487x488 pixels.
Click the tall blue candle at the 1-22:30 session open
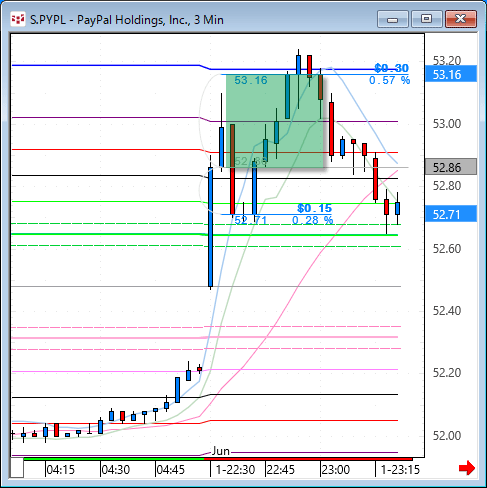[210, 227]
